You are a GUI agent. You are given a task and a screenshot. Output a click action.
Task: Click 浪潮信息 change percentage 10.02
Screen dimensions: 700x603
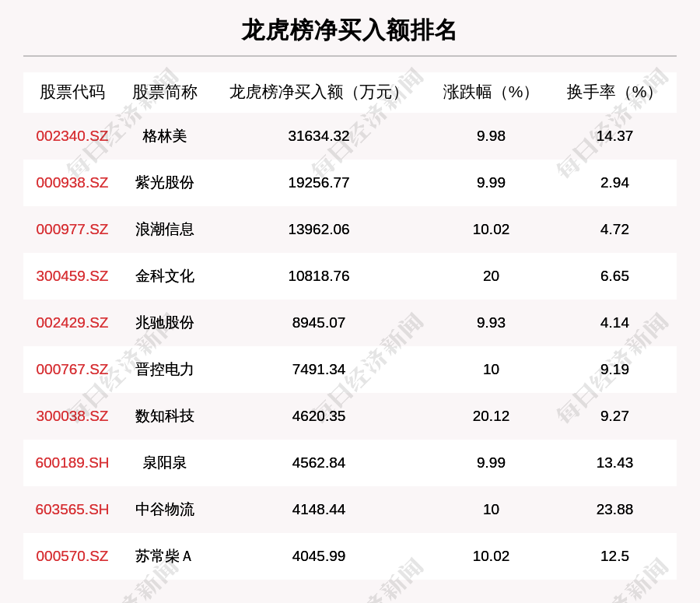pos(491,229)
